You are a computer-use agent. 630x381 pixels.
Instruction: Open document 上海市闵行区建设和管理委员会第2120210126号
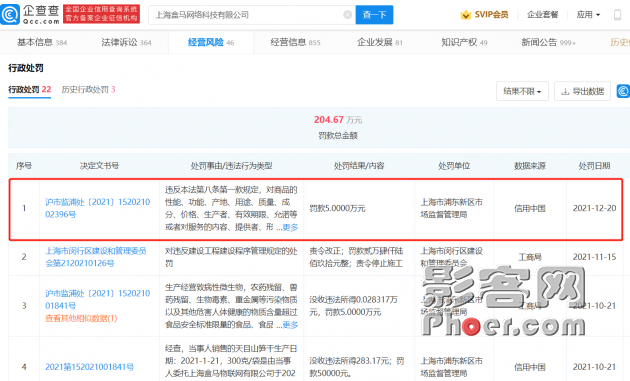tap(96, 257)
